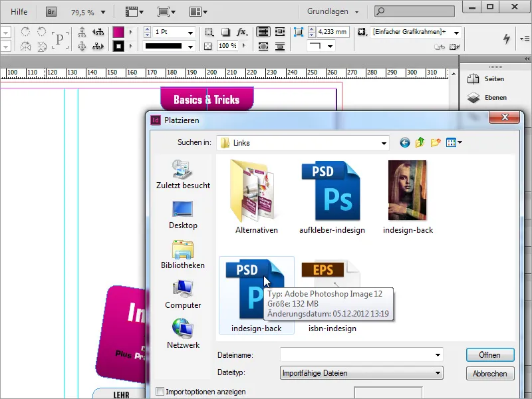
Task: Enable Importoptionen anzeigen checkbox
Action: tap(160, 391)
